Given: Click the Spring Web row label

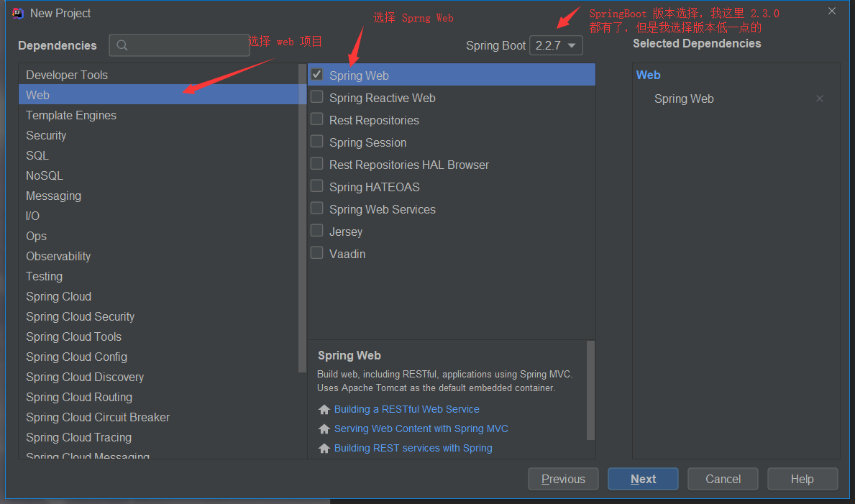Looking at the screenshot, I should click(359, 75).
